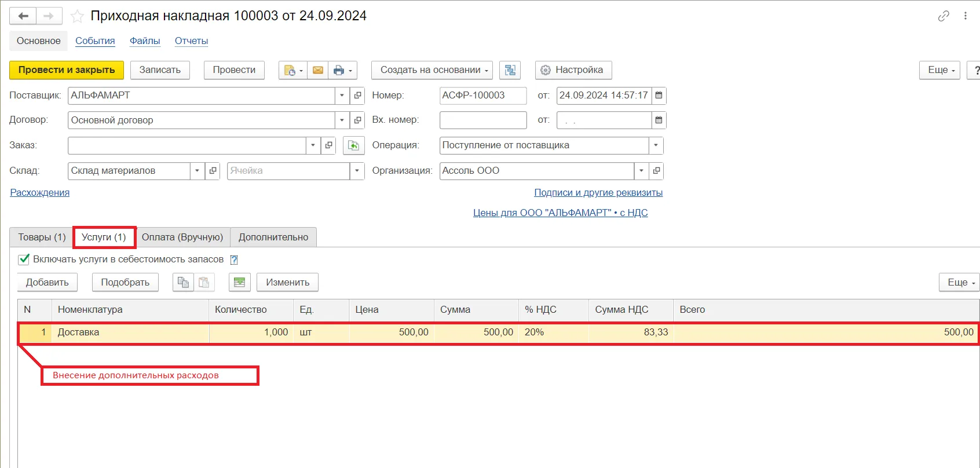Viewport: 980px width, 468px height.
Task: Click the Номер field АСФР-100003
Action: click(483, 96)
